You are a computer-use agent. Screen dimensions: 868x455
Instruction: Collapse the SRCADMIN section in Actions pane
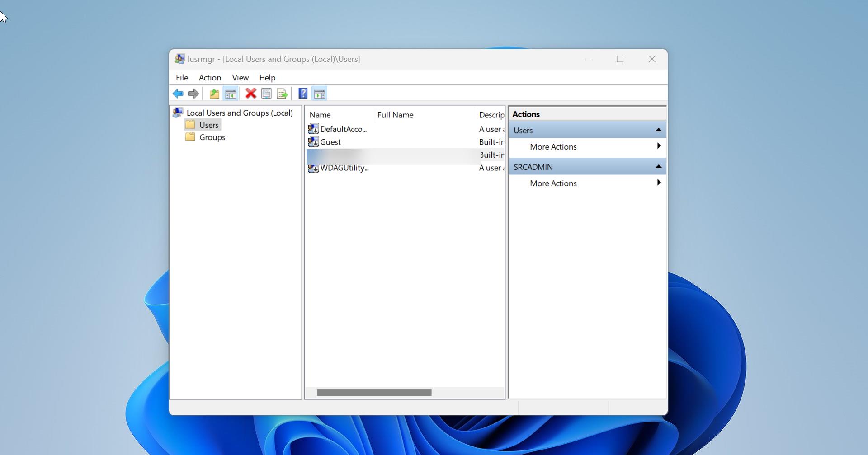658,166
